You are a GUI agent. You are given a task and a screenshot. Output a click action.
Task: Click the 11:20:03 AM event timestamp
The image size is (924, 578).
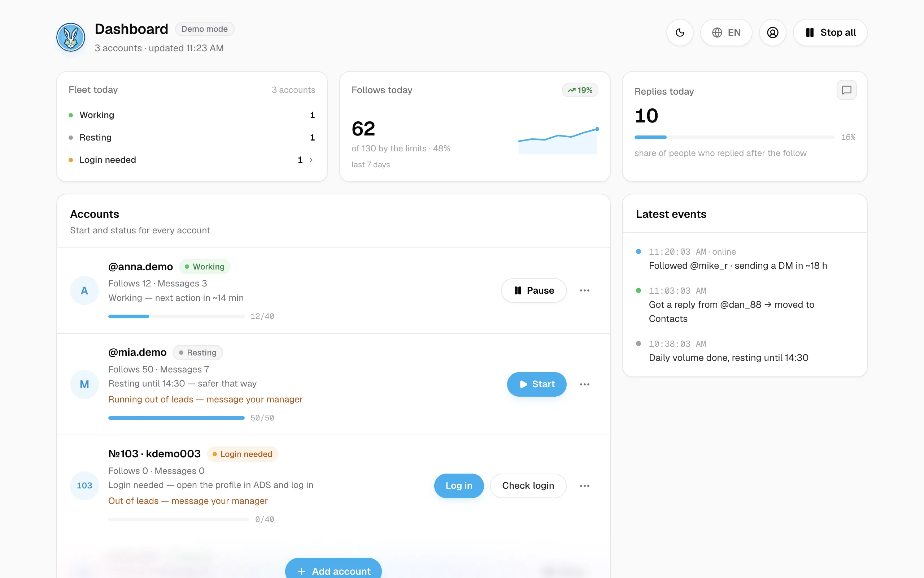[x=677, y=252]
